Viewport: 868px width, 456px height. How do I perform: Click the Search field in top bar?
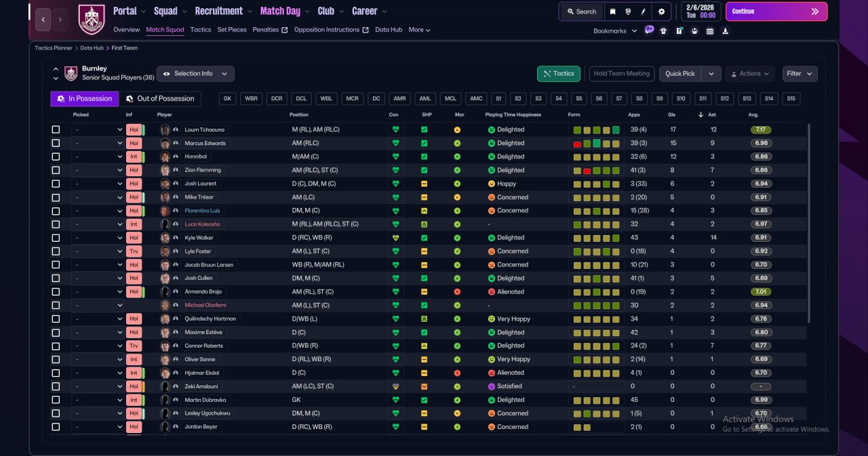pyautogui.click(x=581, y=12)
